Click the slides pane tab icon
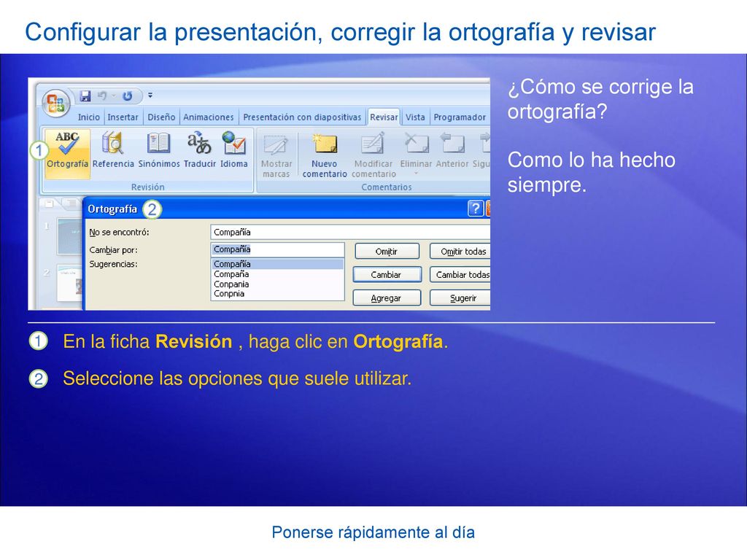This screenshot has width=747, height=560. tap(49, 204)
